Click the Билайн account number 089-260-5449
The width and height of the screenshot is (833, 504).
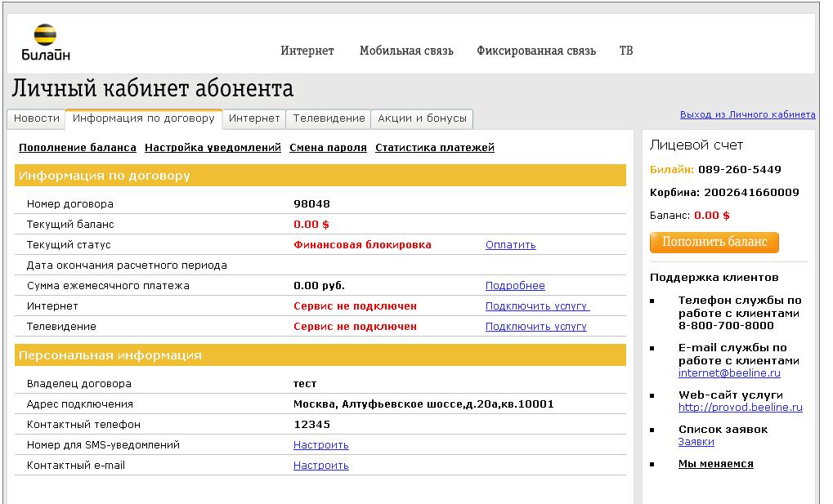click(x=740, y=170)
